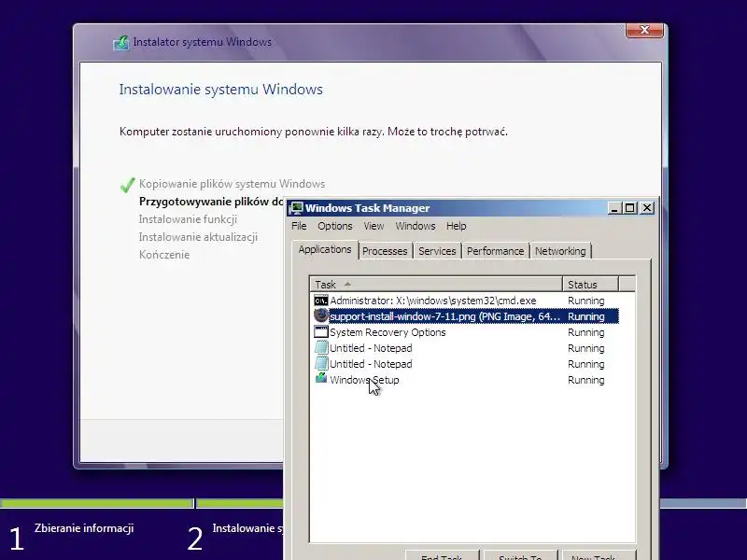Click the Instalowanie systemu Windows heading
747x560 pixels.
(x=221, y=90)
